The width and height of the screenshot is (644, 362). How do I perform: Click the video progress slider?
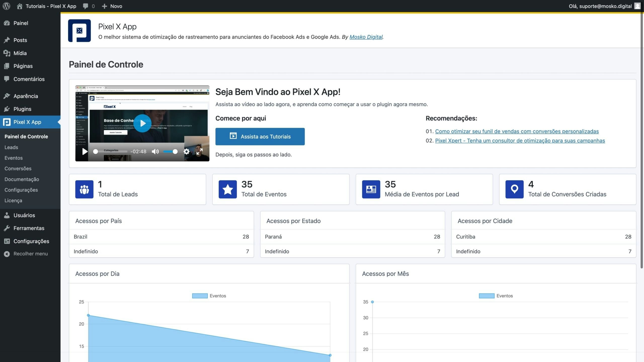(x=110, y=151)
